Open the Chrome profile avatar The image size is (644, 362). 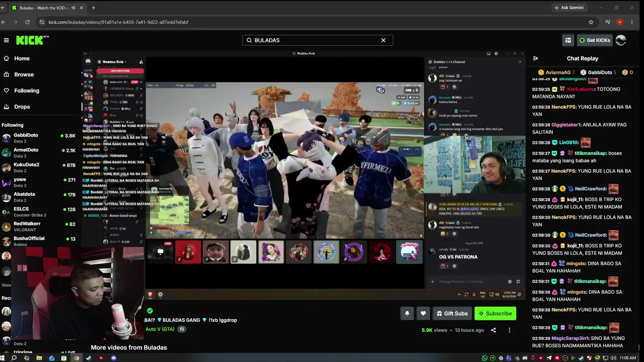pos(620,22)
